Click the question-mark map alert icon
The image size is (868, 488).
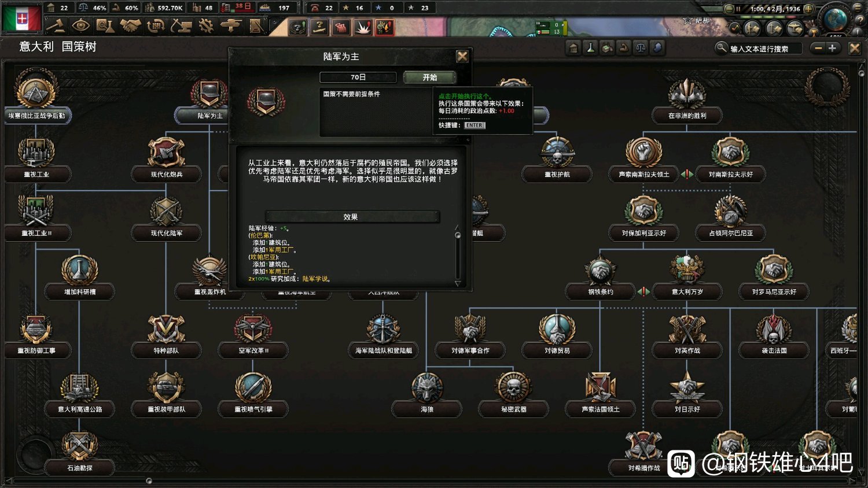[297, 27]
